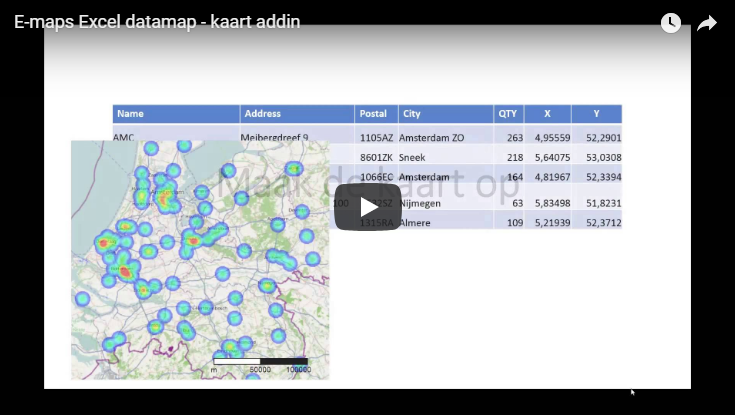Click the 'Y' column header
The height and width of the screenshot is (415, 735).
tap(596, 113)
